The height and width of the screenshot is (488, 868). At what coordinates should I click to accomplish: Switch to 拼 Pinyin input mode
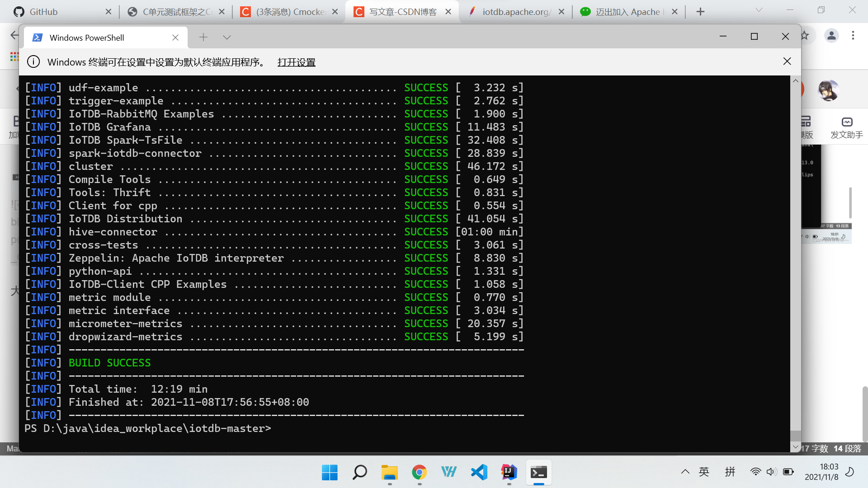(731, 472)
